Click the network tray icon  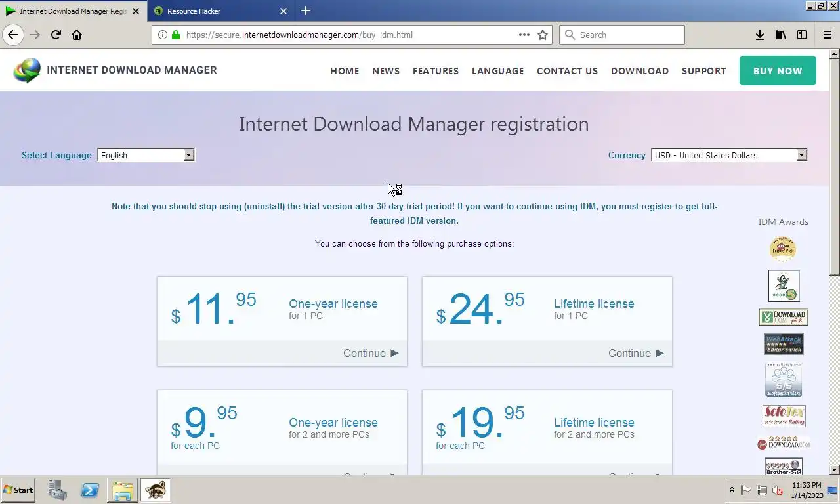click(762, 490)
